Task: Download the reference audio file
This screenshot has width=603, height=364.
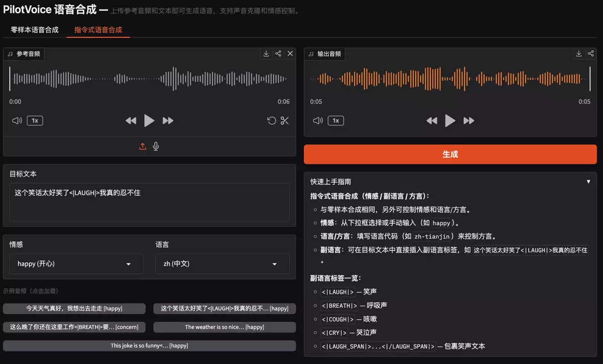Action: (x=266, y=54)
